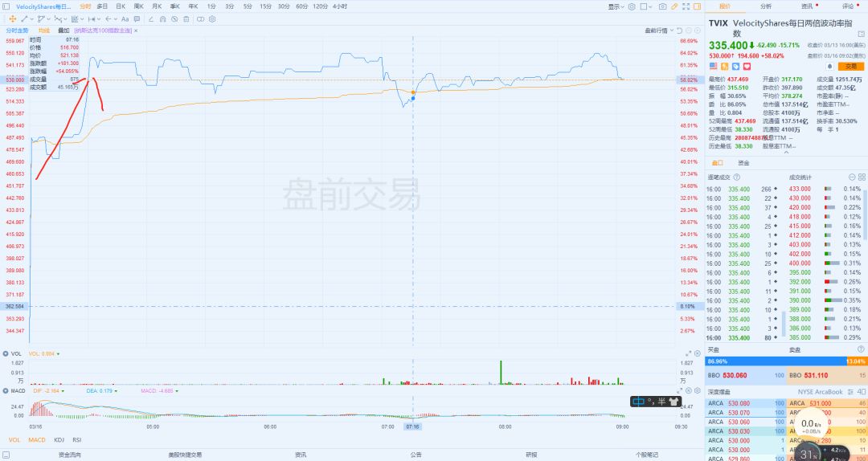Switch to the 分析 analysis tab
Screen dimensions: 868x461
point(766,6)
